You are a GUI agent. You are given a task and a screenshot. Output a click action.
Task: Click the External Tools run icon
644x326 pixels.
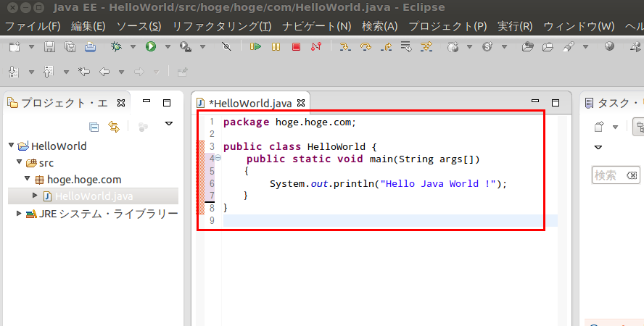click(186, 47)
